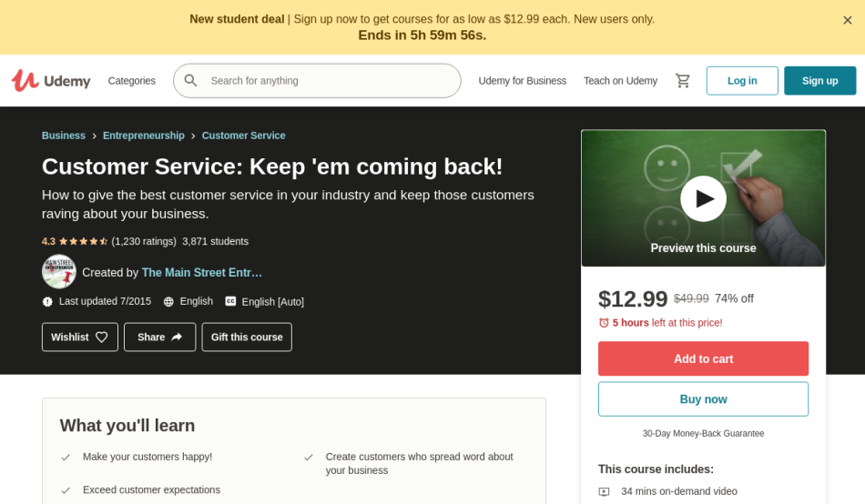Go to Business breadcrumb
The image size is (865, 504).
(x=64, y=136)
